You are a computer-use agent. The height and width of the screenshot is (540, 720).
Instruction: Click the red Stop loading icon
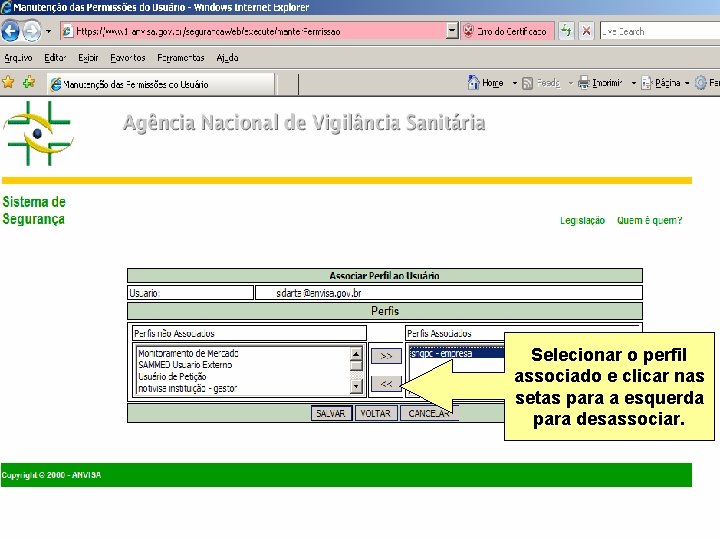(586, 31)
